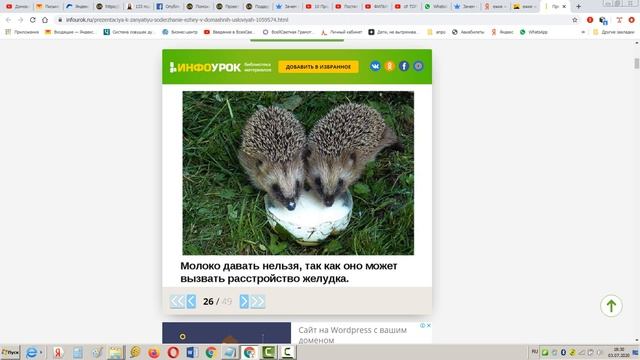This screenshot has height=360, width=640.
Task: Open the Инфоурок logo link
Action: (205, 67)
